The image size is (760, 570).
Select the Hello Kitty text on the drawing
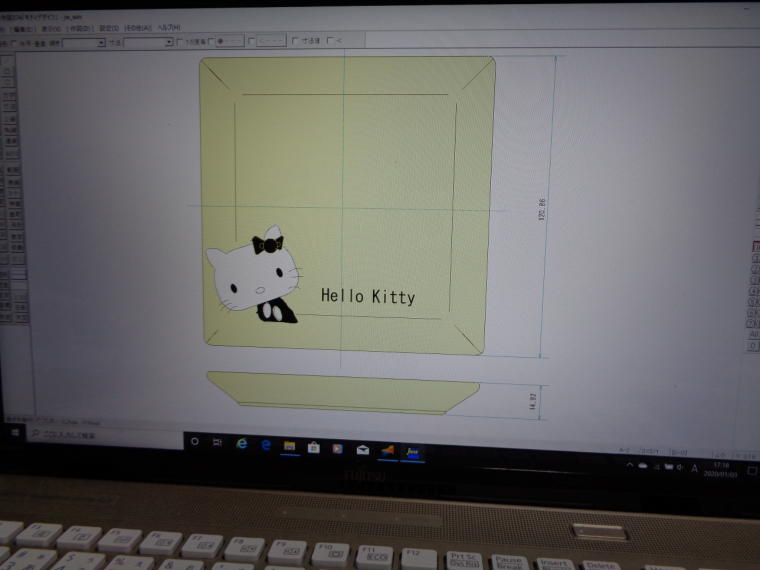pyautogui.click(x=368, y=296)
